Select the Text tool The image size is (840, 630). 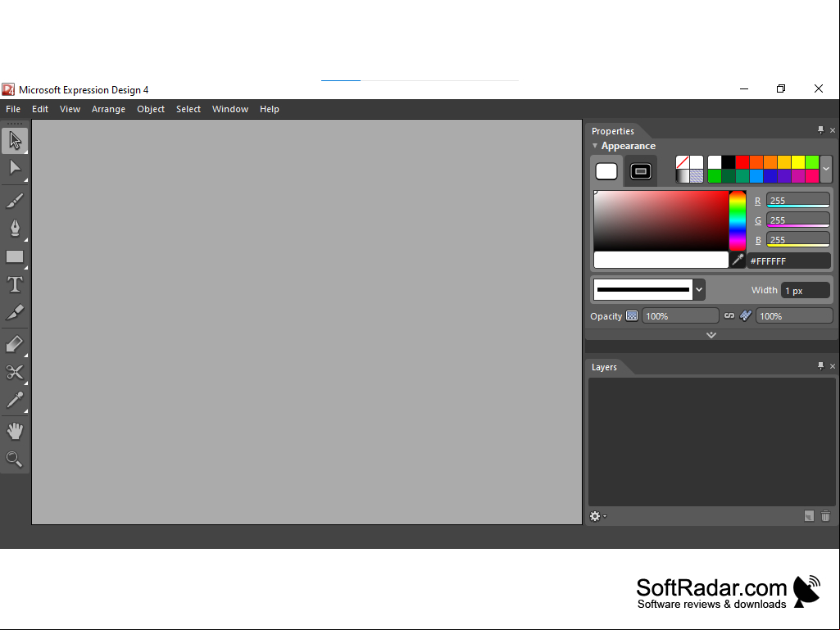[x=15, y=284]
